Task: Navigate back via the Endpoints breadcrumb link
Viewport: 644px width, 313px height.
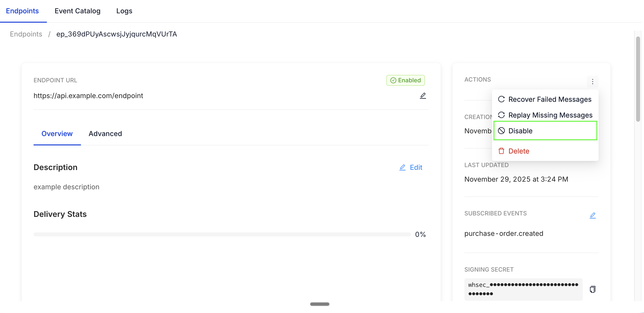Action: point(26,34)
